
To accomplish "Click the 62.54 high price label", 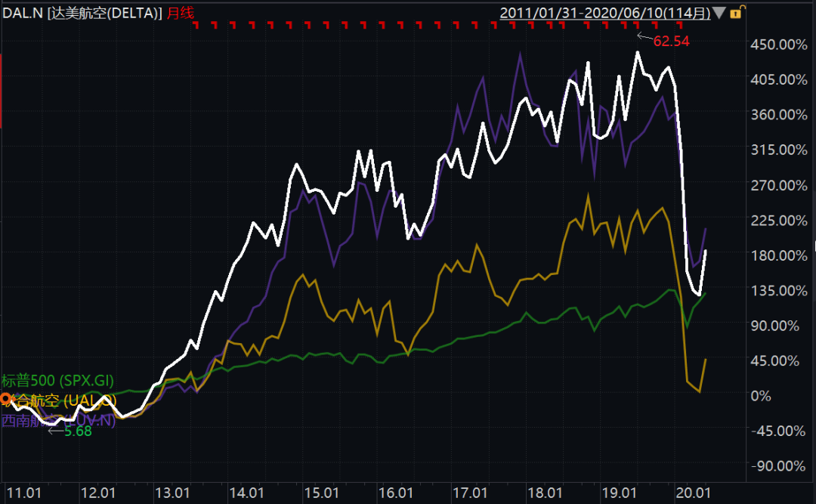I will [x=671, y=41].
